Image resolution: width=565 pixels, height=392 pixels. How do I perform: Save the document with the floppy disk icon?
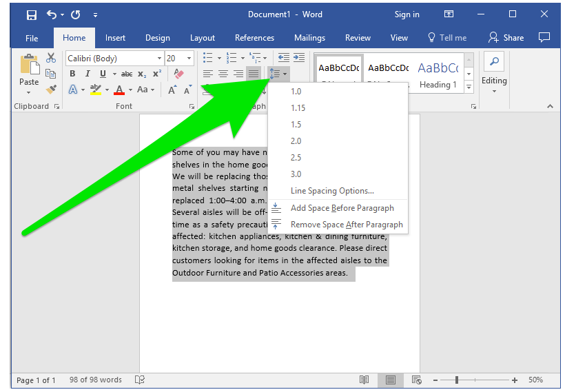tap(32, 14)
